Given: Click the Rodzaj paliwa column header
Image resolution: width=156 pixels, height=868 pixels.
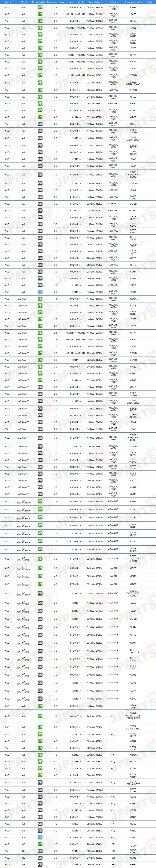Looking at the screenshot, I should pyautogui.click(x=39, y=2).
